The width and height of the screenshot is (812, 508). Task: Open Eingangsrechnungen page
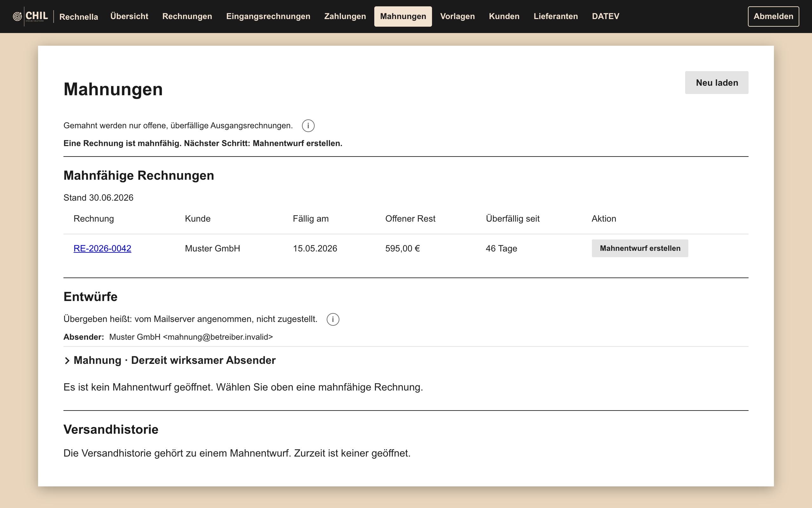click(268, 16)
